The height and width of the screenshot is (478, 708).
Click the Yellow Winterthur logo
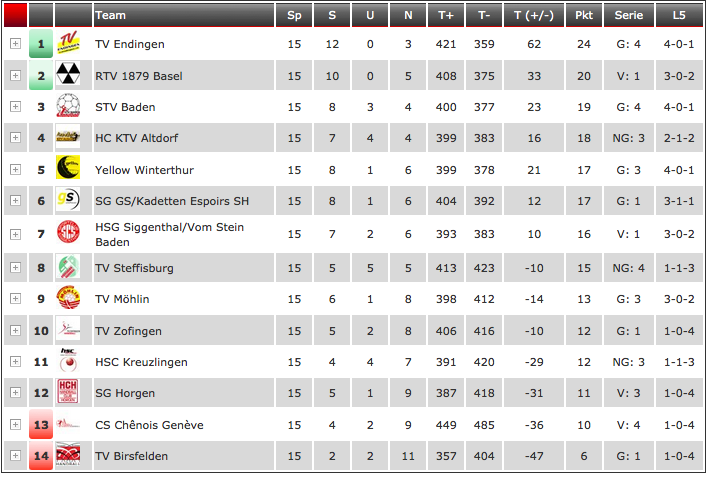click(68, 167)
